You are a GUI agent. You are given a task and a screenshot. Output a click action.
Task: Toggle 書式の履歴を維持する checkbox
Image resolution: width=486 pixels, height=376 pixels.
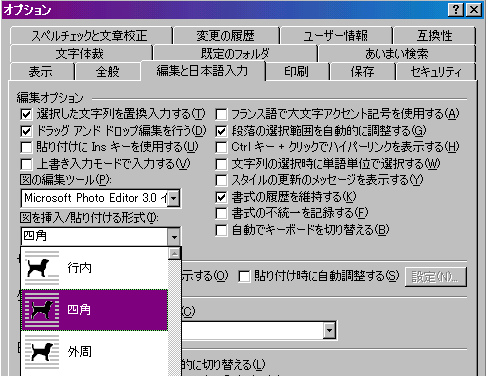point(221,197)
